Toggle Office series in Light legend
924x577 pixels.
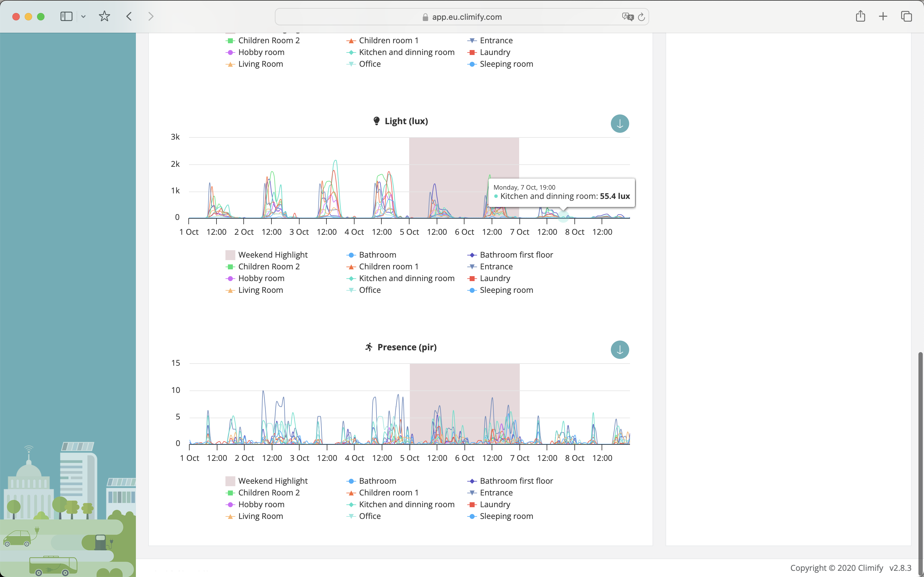[x=363, y=290]
